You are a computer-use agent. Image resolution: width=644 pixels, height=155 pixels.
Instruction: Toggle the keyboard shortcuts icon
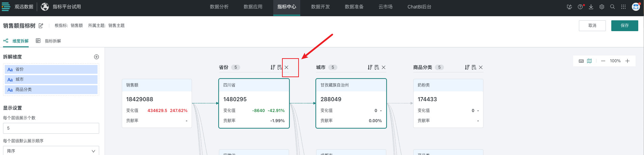click(581, 61)
